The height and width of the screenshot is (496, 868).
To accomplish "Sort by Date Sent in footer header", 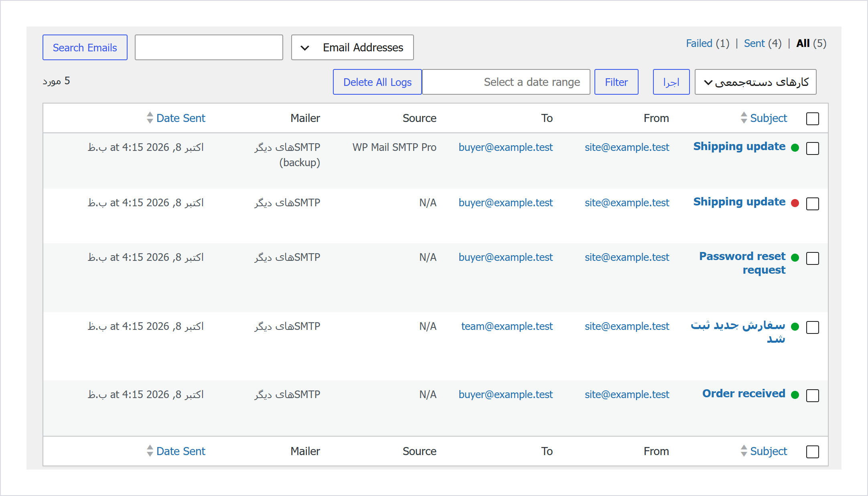I will point(181,451).
